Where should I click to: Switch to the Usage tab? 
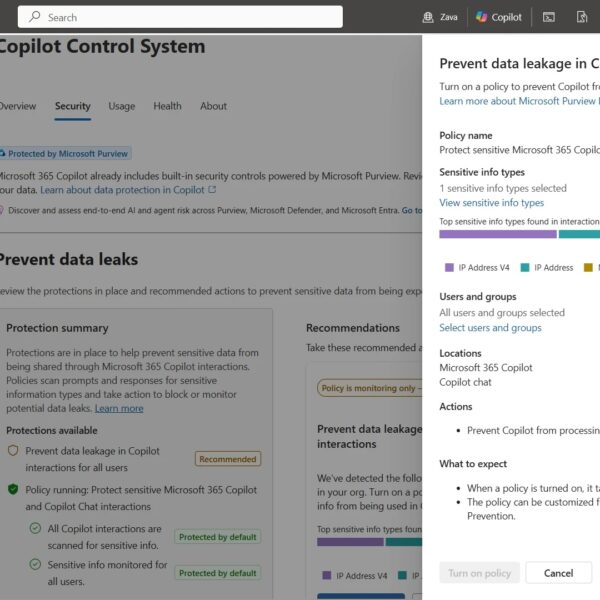pos(122,106)
